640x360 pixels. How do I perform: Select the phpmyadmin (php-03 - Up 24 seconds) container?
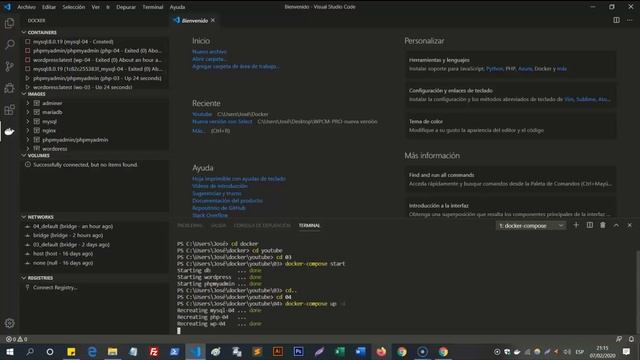pos(95,78)
